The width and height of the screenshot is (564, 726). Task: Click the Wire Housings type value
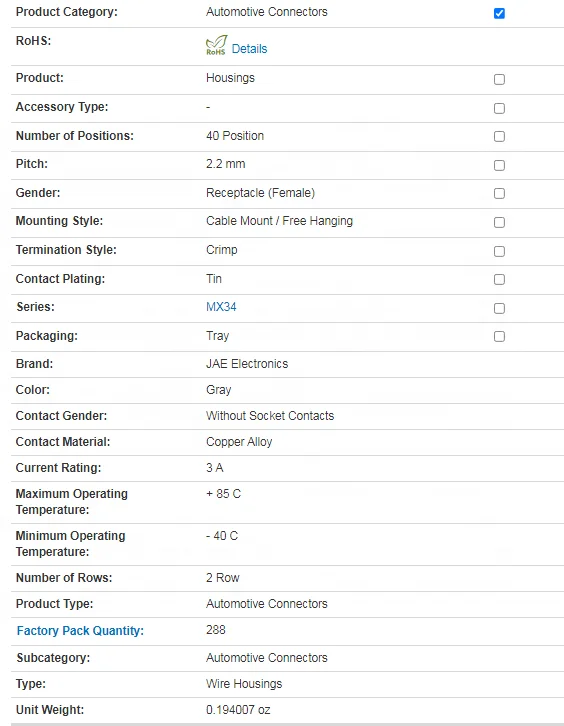pyautogui.click(x=244, y=684)
